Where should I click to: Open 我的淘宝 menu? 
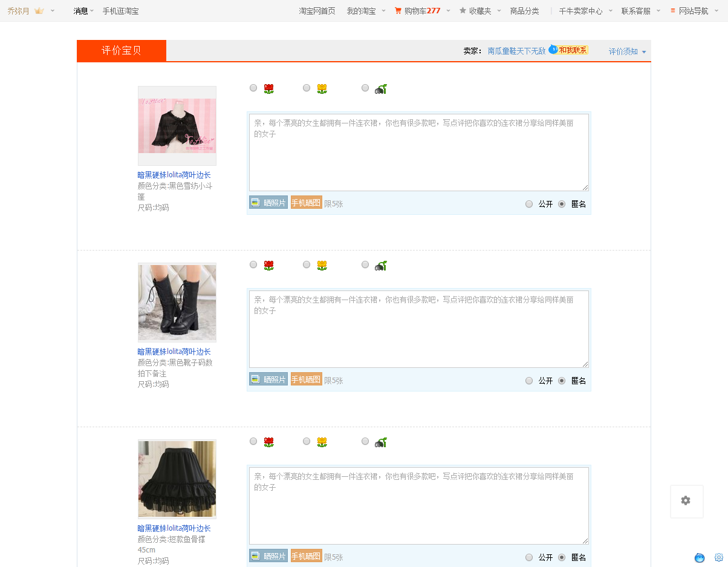click(361, 11)
